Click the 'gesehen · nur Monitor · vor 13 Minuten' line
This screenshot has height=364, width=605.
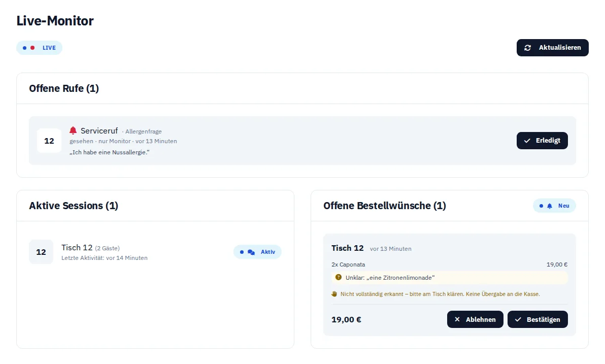123,141
